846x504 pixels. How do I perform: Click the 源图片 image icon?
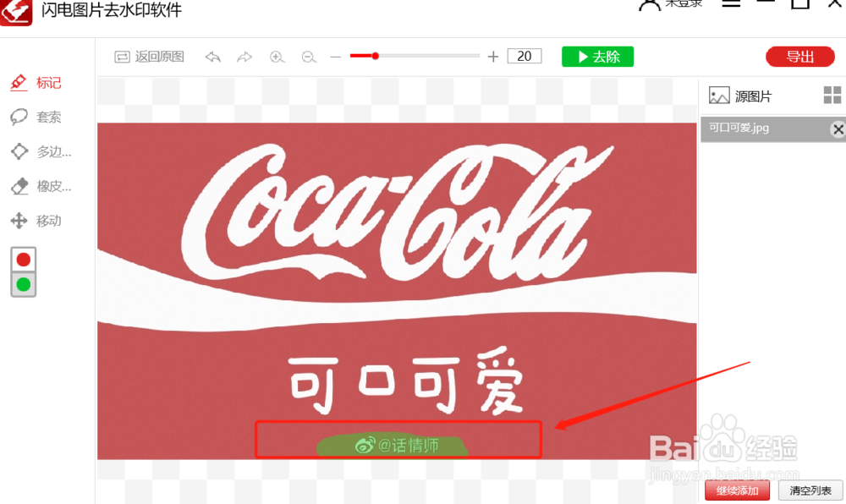(x=719, y=96)
